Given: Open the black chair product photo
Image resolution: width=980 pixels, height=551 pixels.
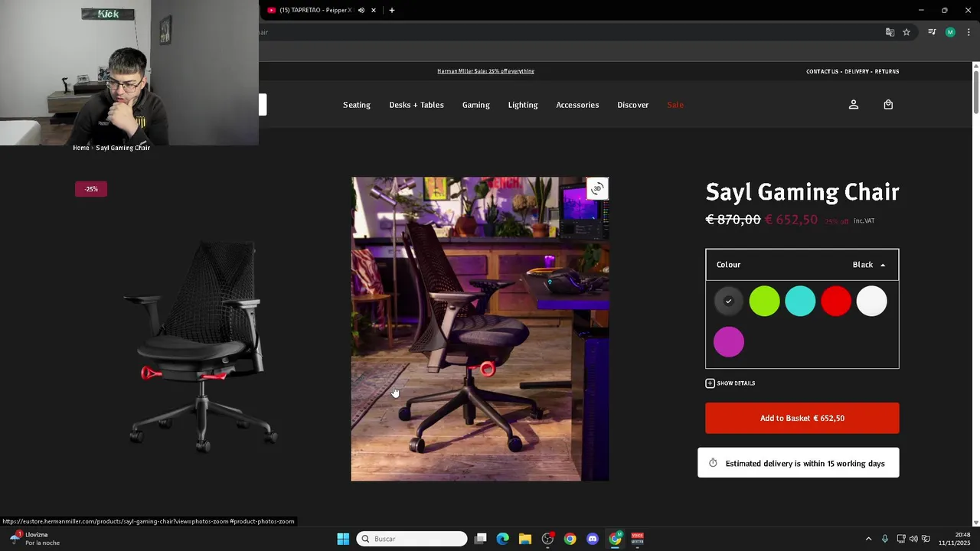Looking at the screenshot, I should (201, 346).
